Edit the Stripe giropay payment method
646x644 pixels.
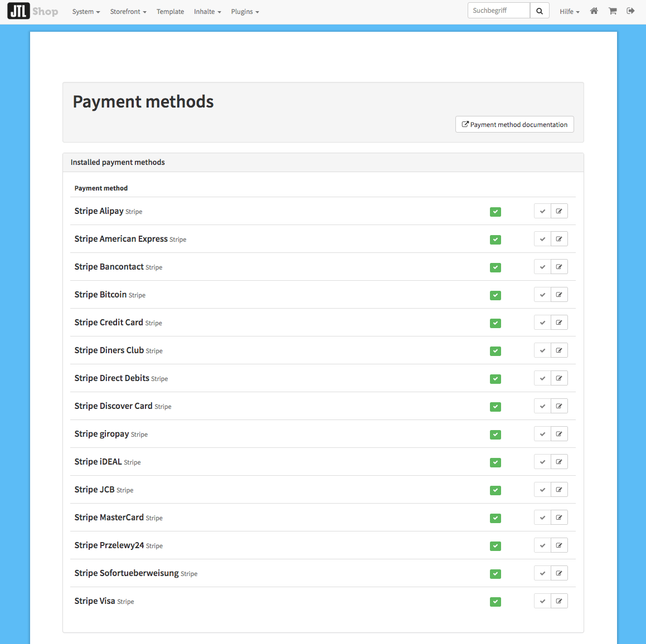click(559, 434)
